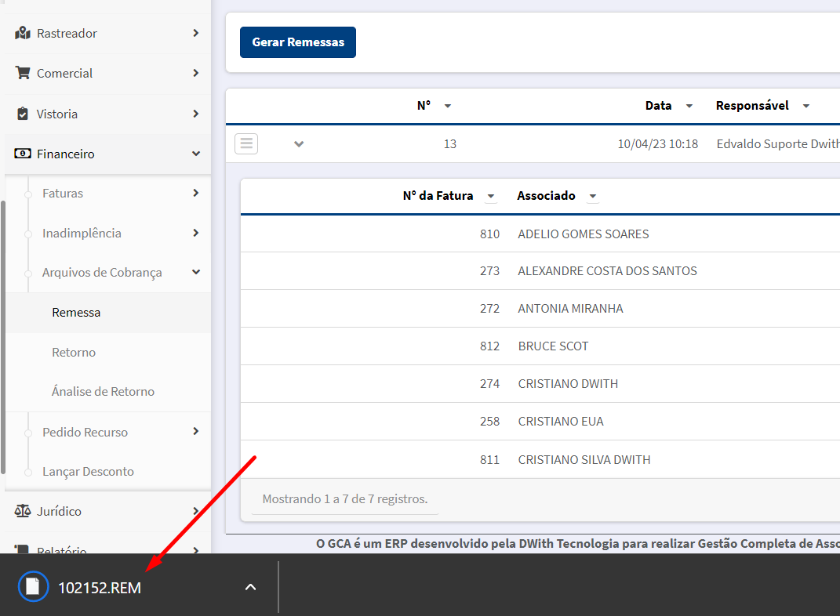
Task: Collapse the Financeiro menu chevron
Action: [x=196, y=154]
